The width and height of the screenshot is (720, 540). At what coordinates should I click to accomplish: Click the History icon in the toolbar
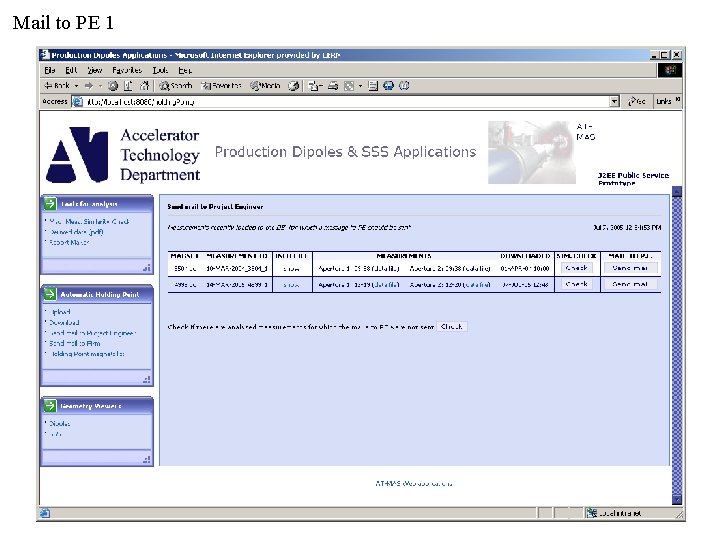point(294,86)
